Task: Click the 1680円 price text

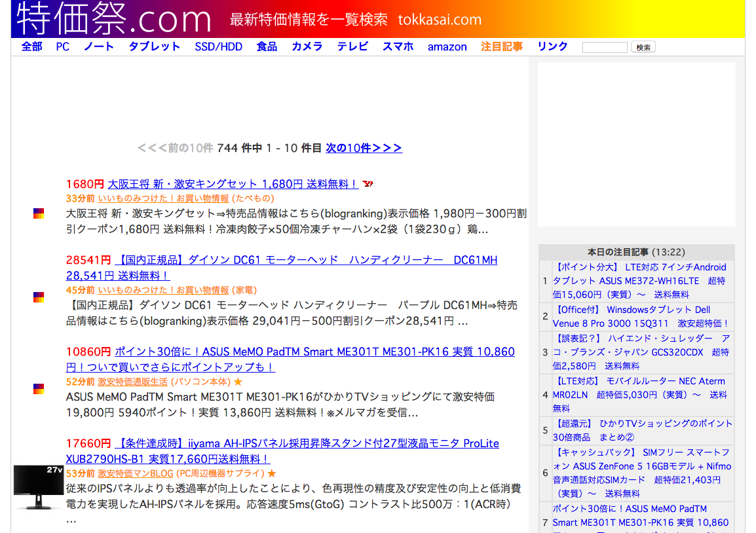Action: click(85, 184)
